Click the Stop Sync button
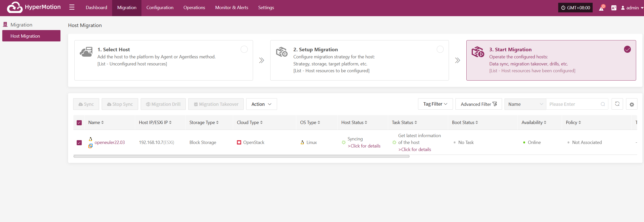 coord(120,104)
